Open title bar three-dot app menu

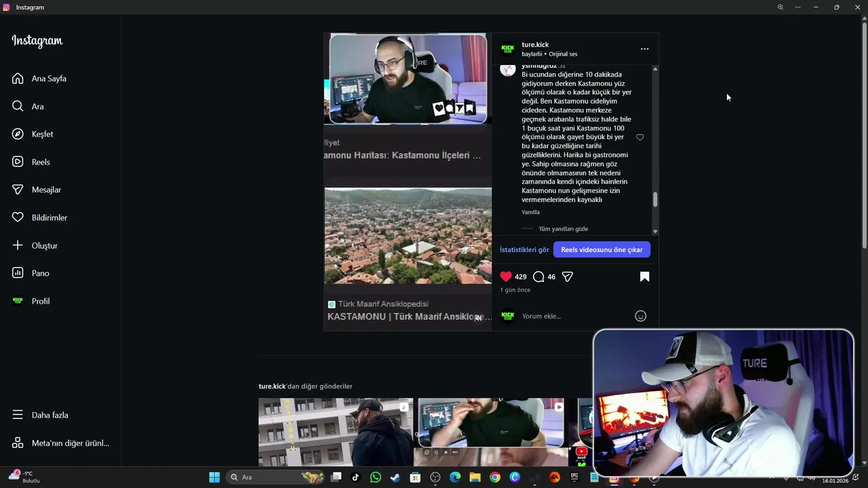798,7
